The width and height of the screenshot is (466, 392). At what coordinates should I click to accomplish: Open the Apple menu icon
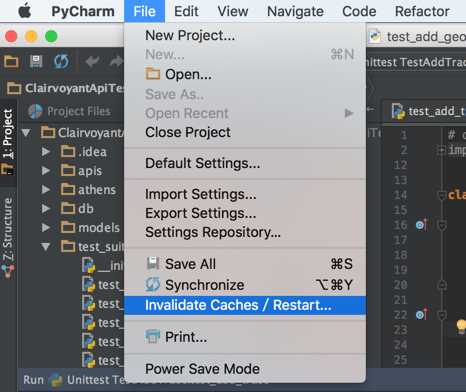(x=25, y=11)
